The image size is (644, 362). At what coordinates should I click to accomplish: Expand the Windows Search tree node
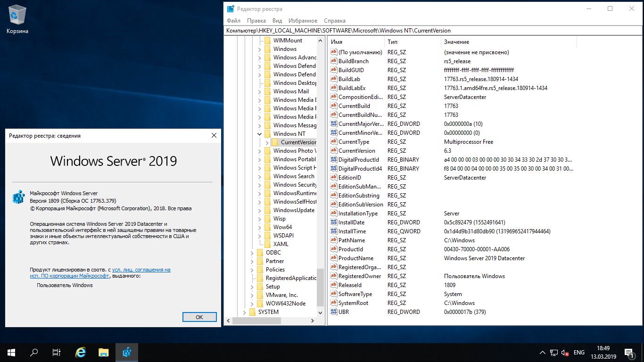coord(259,176)
